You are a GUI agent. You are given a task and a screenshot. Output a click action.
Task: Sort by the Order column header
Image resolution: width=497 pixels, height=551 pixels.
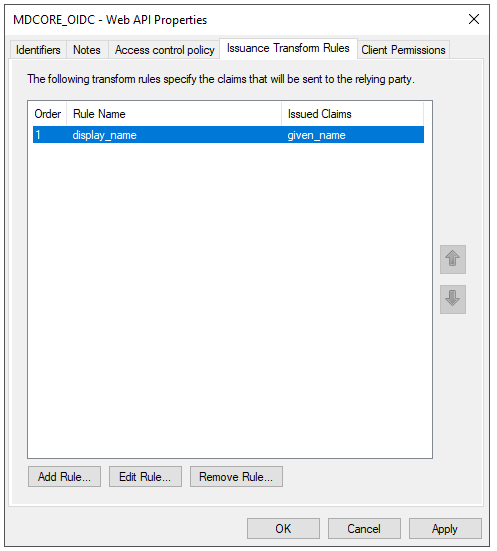pyautogui.click(x=48, y=114)
